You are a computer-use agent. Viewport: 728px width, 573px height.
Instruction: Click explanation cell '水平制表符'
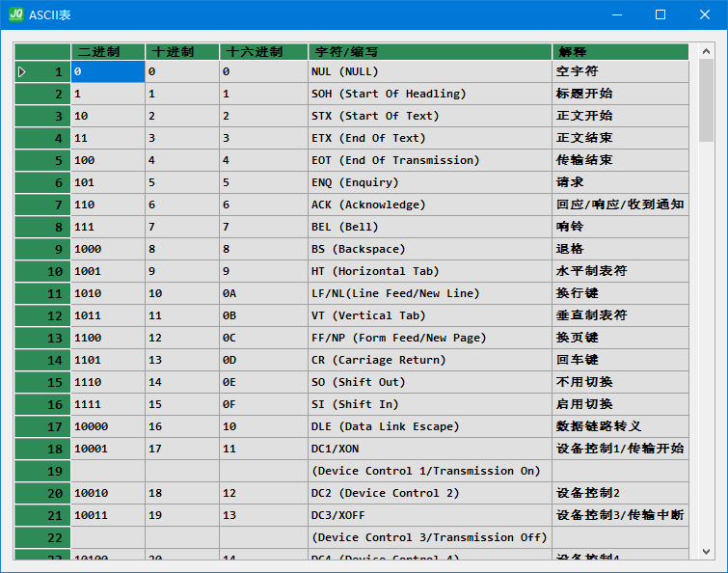point(620,271)
